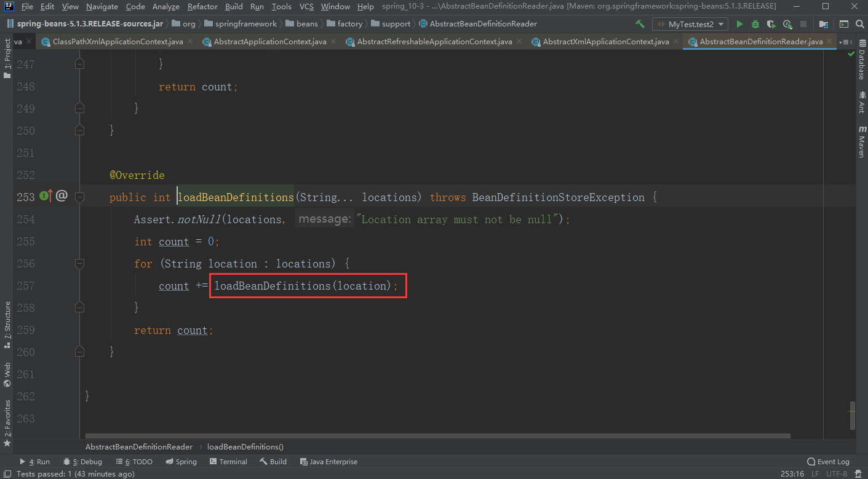Click the IntelliJ IDEA logo icon
This screenshot has height=479, width=868.
[x=8, y=6]
